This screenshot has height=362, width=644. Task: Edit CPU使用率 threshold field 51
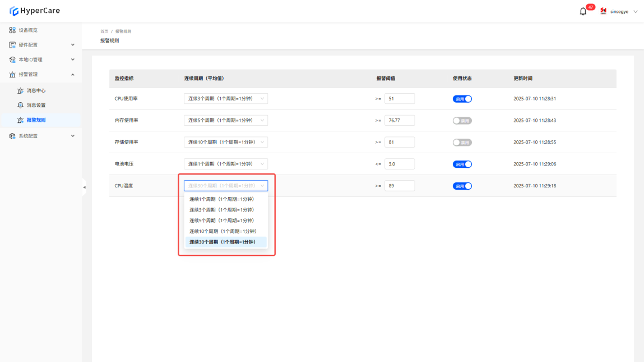pos(400,98)
